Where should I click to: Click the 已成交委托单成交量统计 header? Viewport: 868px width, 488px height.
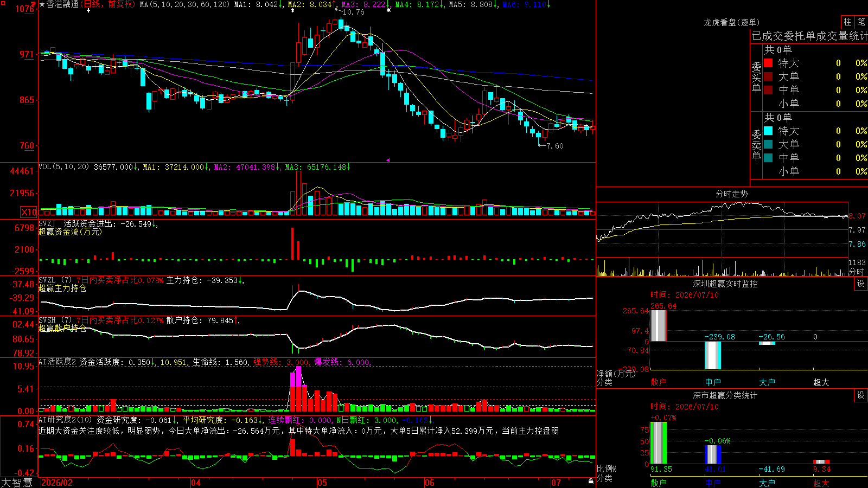pyautogui.click(x=809, y=36)
